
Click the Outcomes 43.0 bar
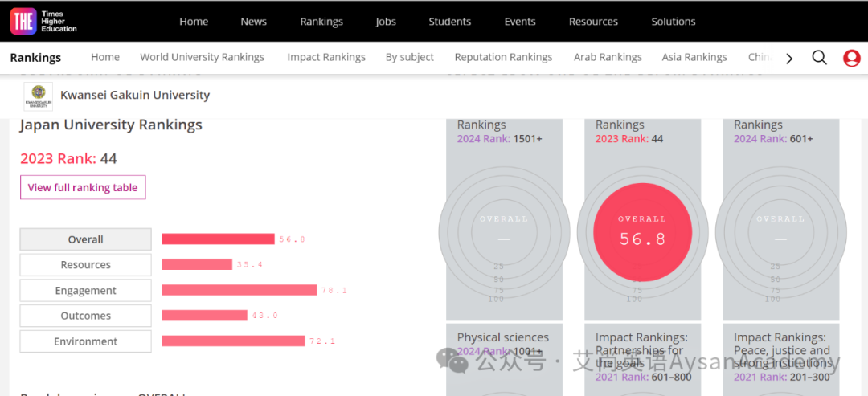click(204, 315)
